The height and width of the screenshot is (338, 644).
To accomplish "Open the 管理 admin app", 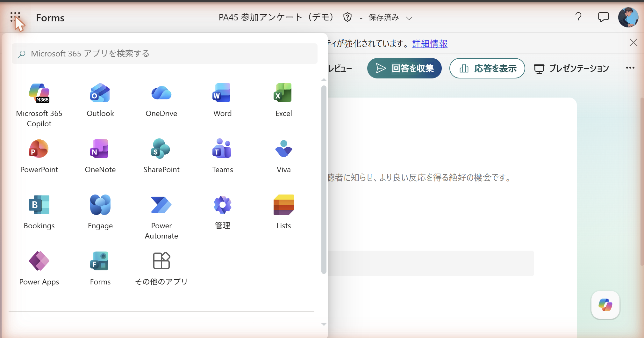I will (223, 212).
